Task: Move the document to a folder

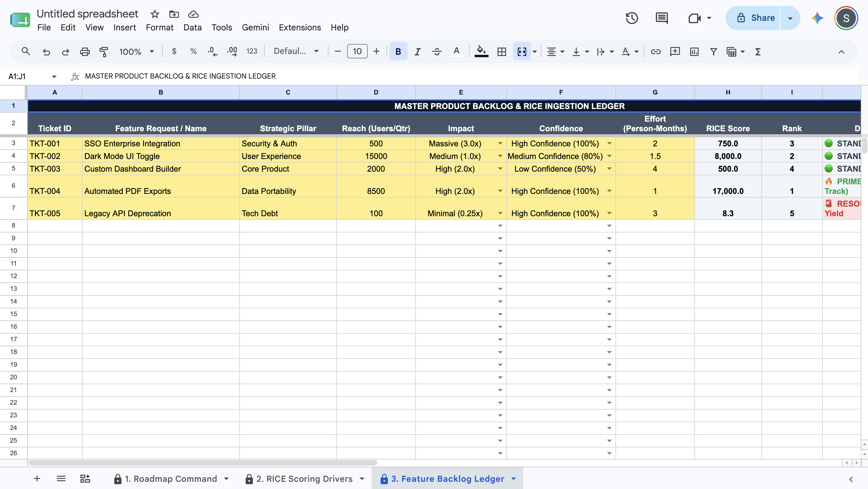Action: (174, 14)
